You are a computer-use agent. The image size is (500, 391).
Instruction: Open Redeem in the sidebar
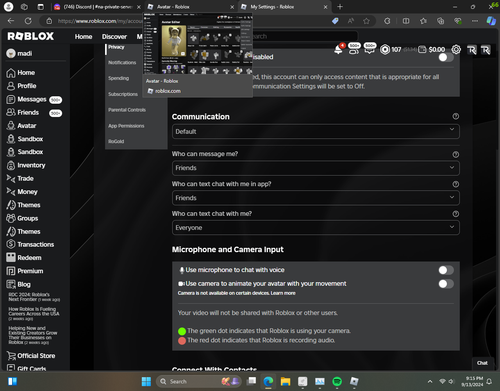pyautogui.click(x=24, y=258)
